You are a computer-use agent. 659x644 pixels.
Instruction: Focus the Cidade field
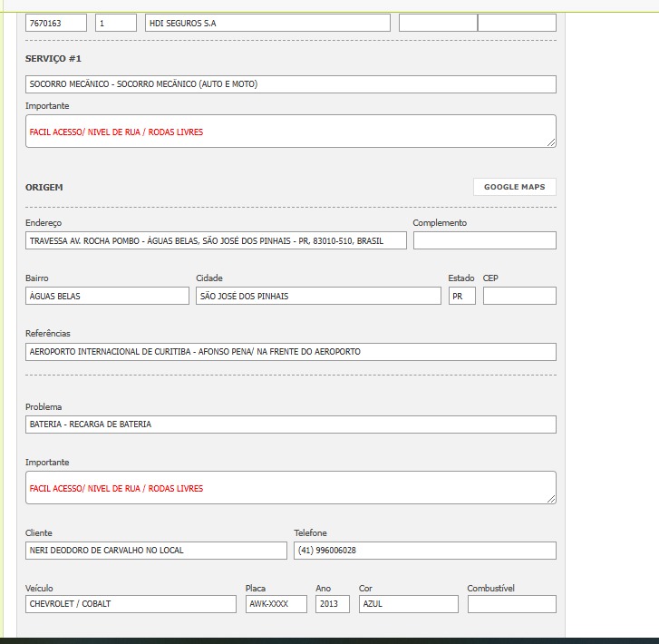click(318, 297)
